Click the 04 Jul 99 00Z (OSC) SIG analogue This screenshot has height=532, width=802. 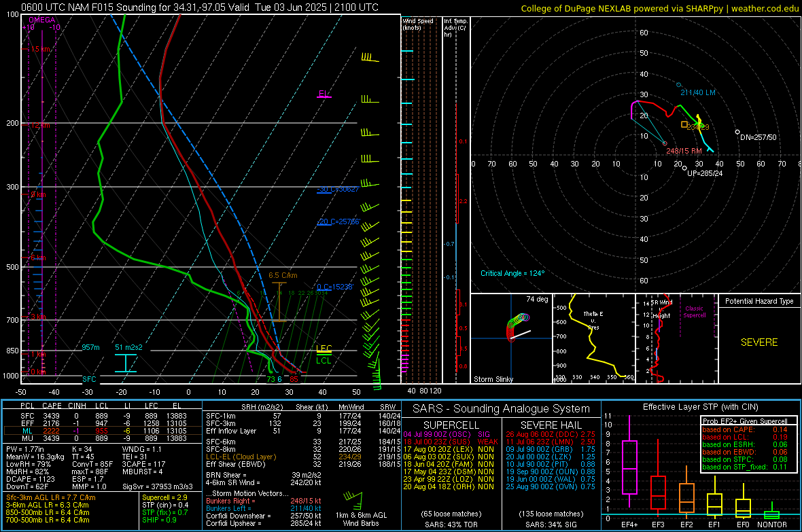click(447, 434)
